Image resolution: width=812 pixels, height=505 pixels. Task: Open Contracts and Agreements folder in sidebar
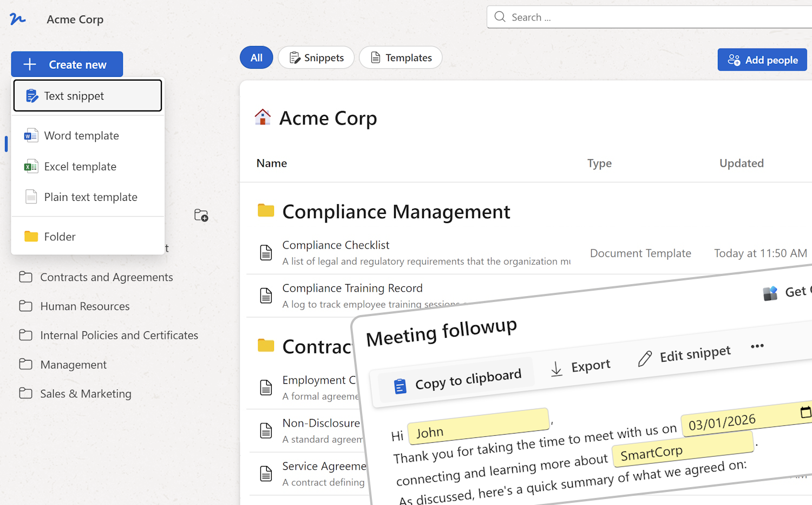(x=107, y=277)
